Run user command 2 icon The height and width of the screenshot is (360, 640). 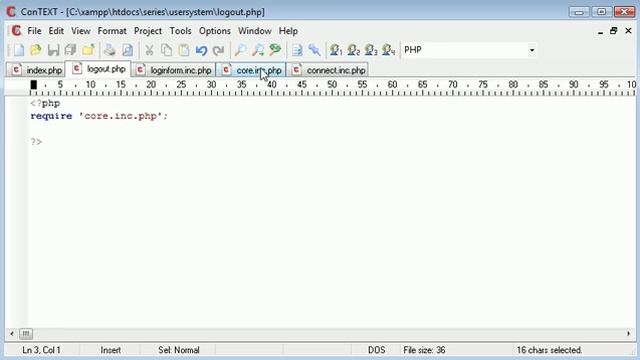click(353, 50)
